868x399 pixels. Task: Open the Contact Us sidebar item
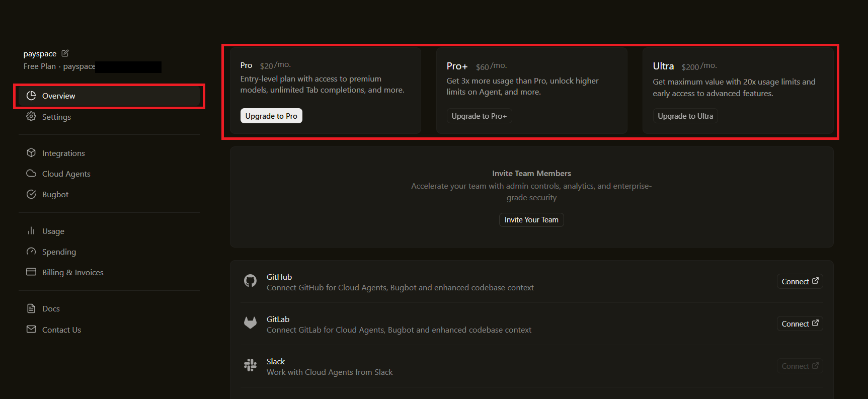pyautogui.click(x=61, y=330)
